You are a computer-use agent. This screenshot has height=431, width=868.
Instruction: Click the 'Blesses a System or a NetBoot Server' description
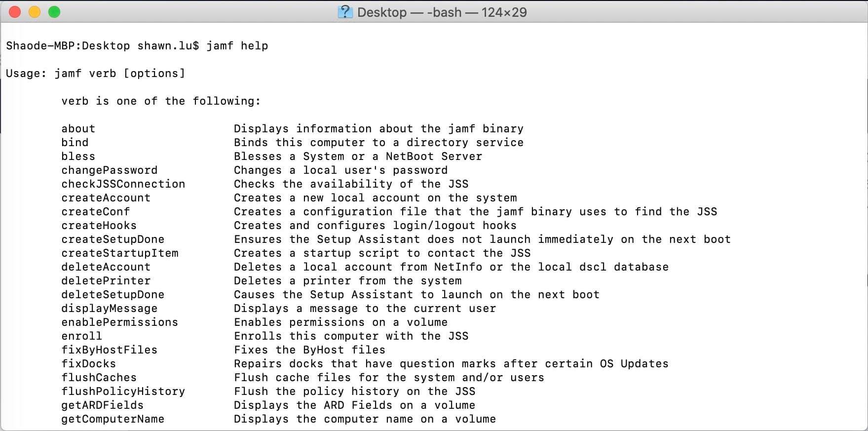click(358, 157)
